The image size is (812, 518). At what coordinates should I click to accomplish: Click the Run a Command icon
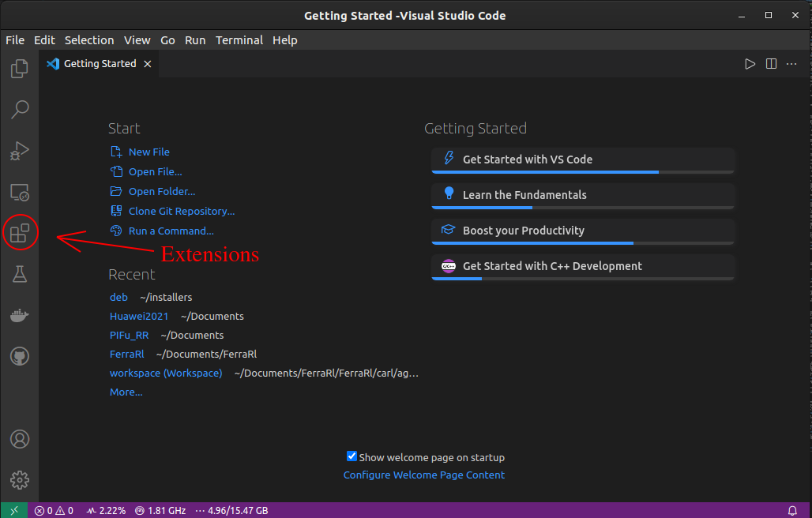116,231
